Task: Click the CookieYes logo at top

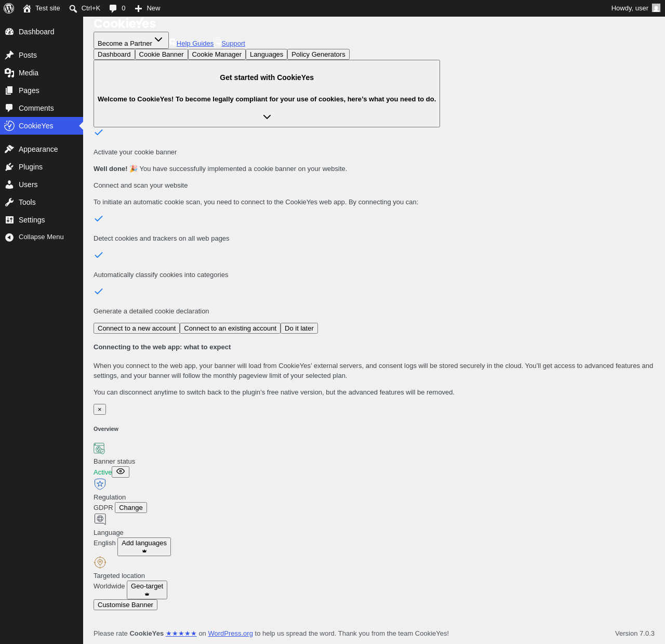Action: pos(125,23)
